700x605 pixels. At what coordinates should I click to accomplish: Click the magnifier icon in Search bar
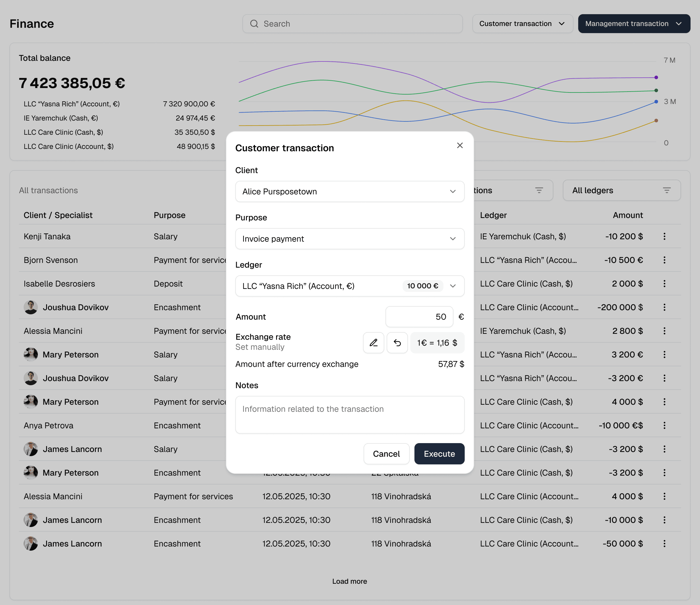pos(254,24)
